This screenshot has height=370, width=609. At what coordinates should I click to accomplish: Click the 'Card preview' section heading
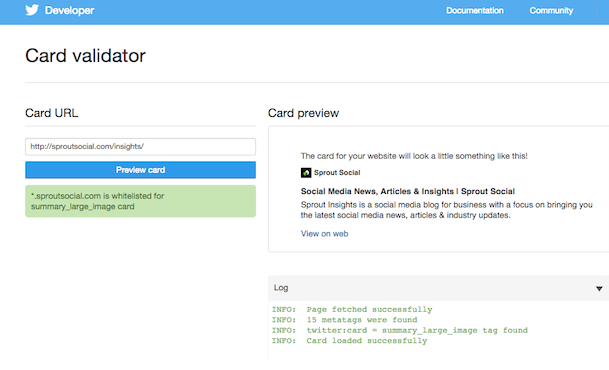coord(303,113)
